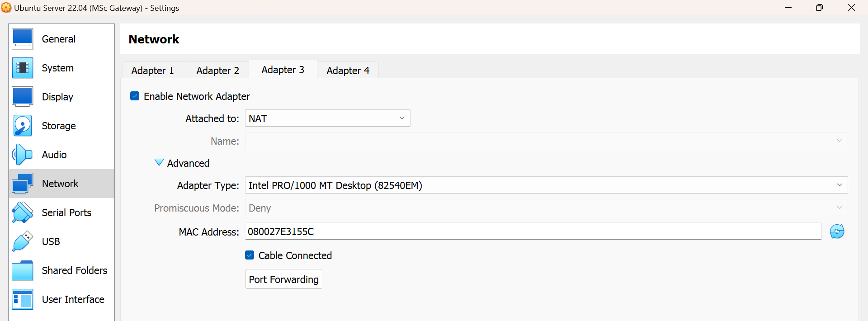This screenshot has height=321, width=868.
Task: Uncheck Enable Network Adapter checkbox
Action: 135,96
